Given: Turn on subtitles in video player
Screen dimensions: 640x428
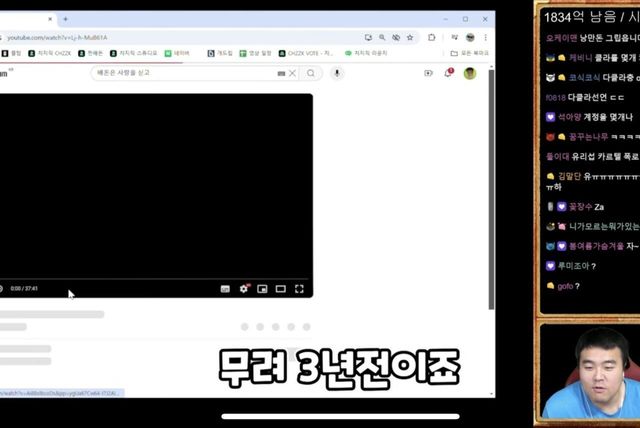Looking at the screenshot, I should click(x=225, y=289).
